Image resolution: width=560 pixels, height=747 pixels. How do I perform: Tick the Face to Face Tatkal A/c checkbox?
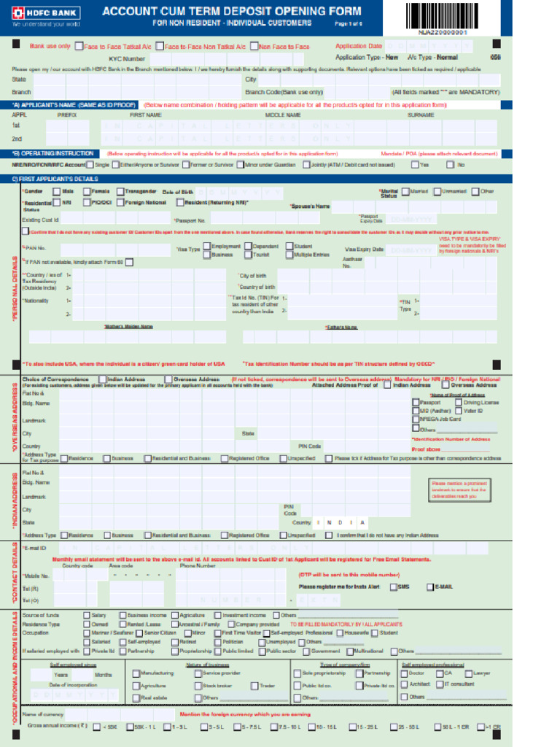[x=79, y=46]
